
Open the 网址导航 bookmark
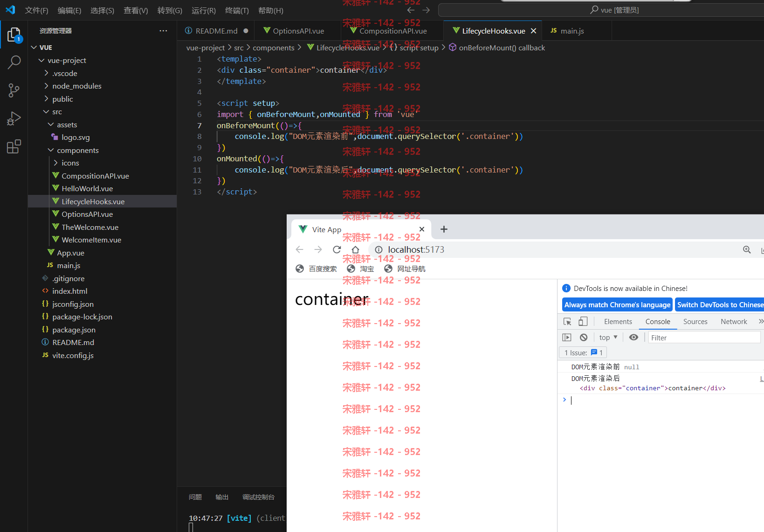pos(405,269)
